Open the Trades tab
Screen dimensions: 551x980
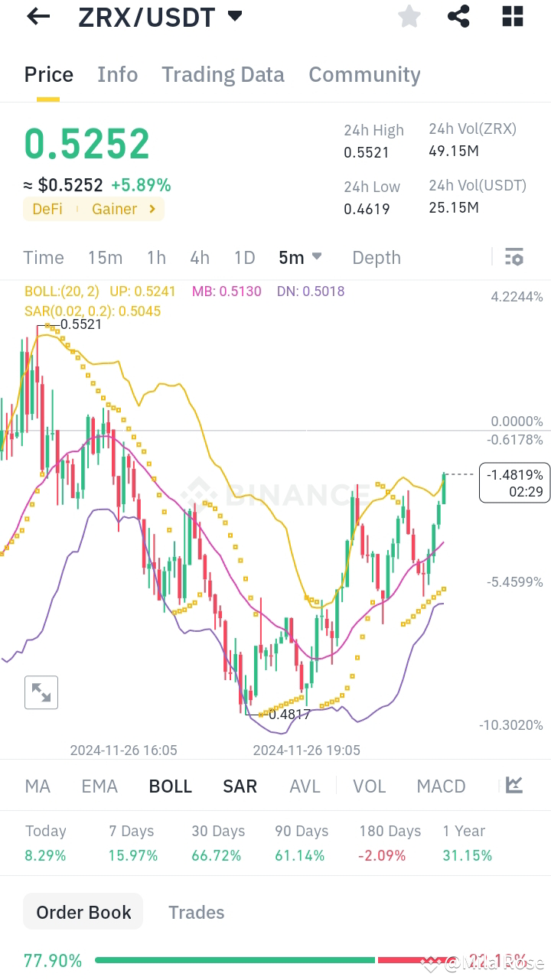pyautogui.click(x=197, y=912)
